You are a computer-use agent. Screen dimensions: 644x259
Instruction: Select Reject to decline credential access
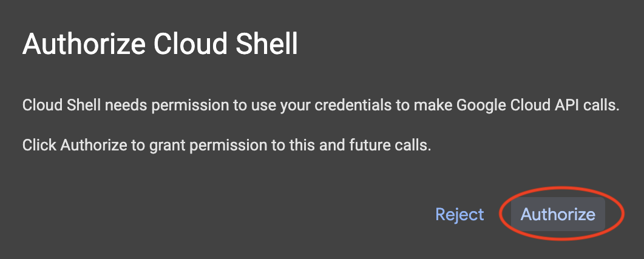459,214
